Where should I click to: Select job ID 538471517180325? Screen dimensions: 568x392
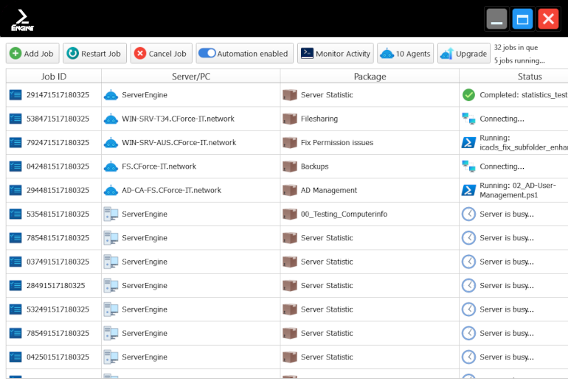pos(58,119)
